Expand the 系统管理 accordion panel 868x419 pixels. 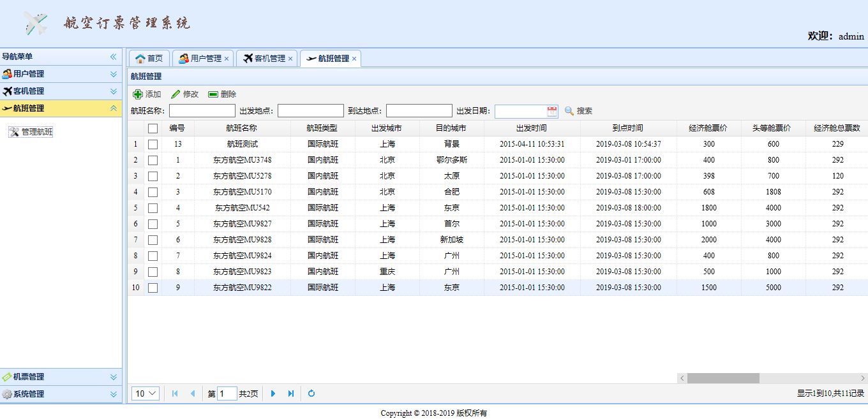[114, 394]
